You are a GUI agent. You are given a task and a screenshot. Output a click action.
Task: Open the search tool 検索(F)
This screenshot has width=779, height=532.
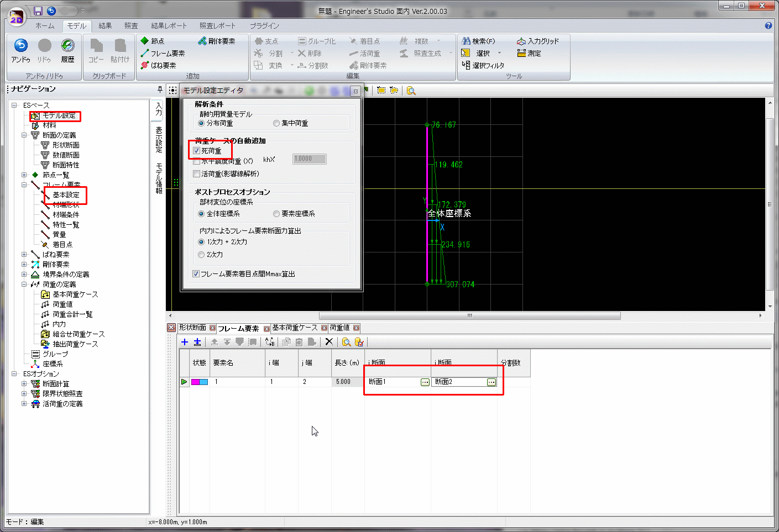point(479,41)
